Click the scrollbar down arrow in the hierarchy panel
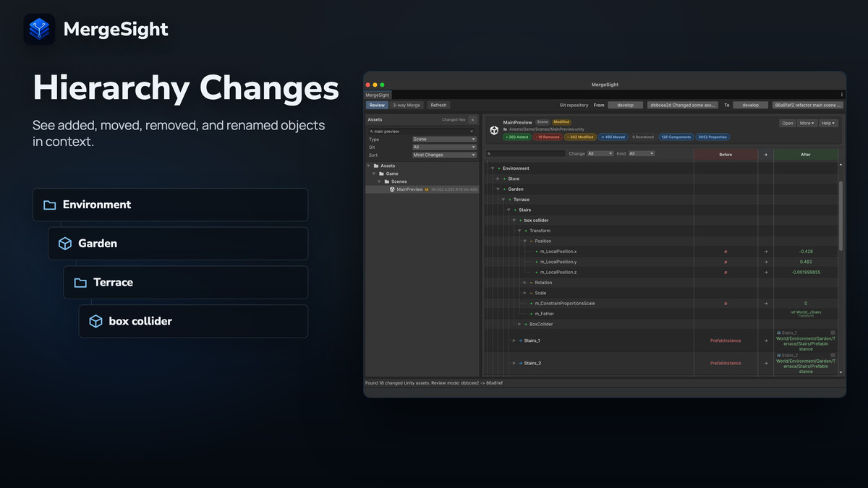868x488 pixels. tap(841, 372)
